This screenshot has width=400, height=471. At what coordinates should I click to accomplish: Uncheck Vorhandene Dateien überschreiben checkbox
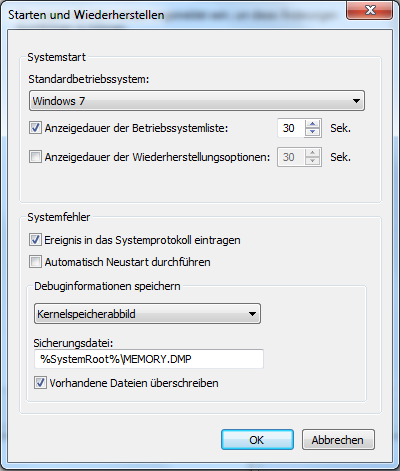tap(40, 383)
